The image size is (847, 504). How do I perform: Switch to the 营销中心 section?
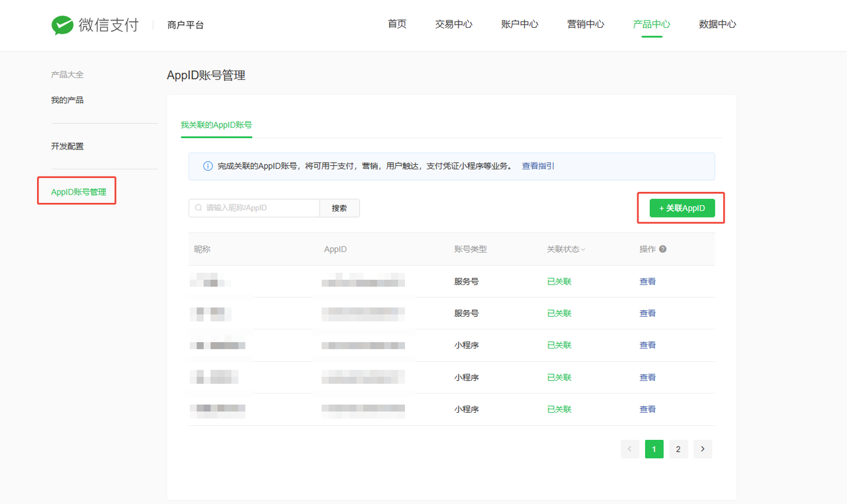tap(585, 24)
